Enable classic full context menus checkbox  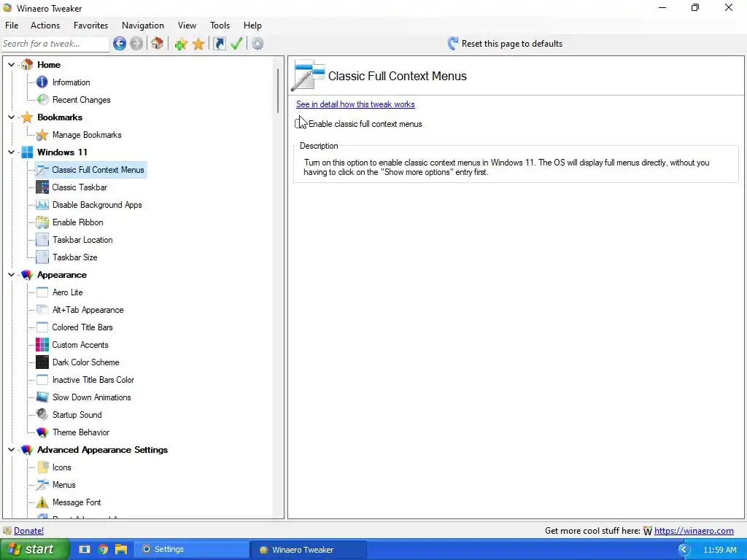pyautogui.click(x=300, y=124)
